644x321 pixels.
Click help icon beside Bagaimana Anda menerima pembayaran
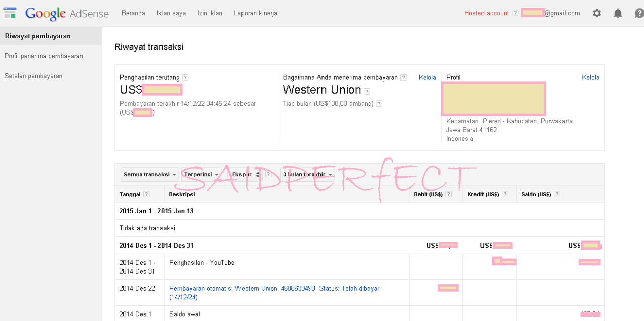[403, 77]
